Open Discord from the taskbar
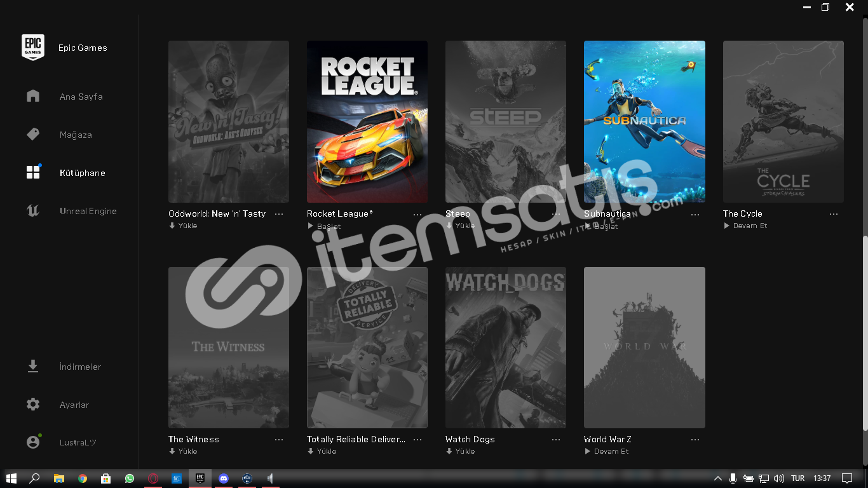This screenshot has width=868, height=488. [x=224, y=478]
